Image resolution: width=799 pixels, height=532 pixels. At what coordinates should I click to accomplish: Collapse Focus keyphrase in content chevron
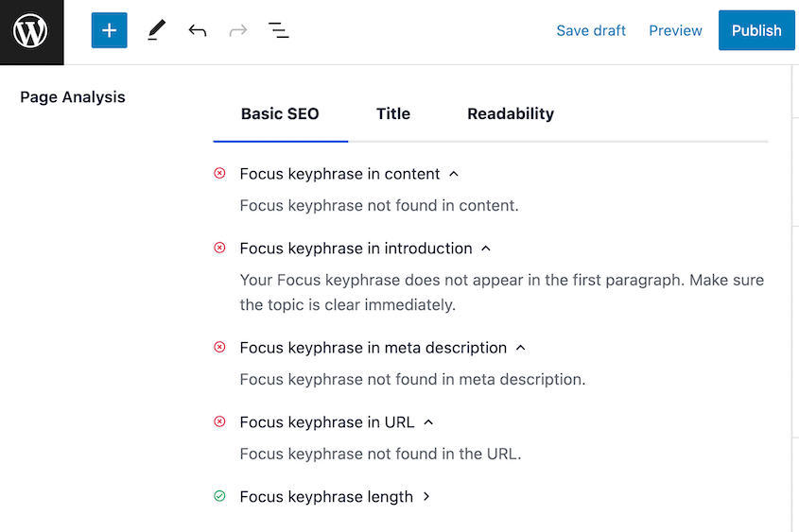click(454, 174)
